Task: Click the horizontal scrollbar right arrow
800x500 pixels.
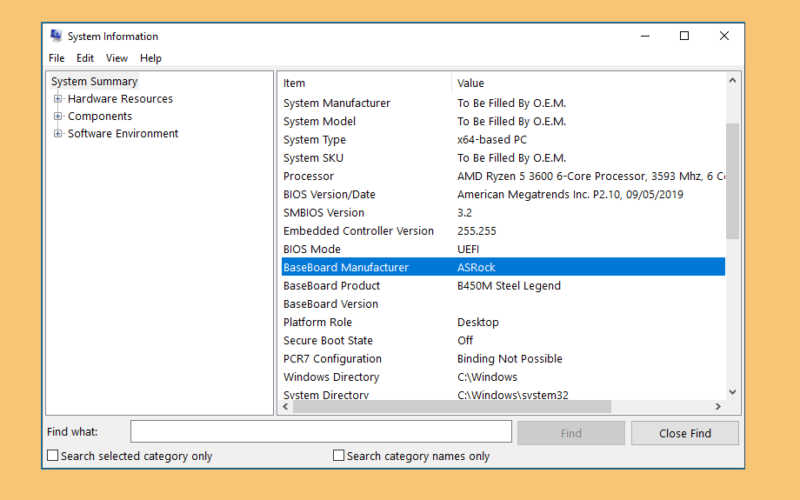Action: (718, 407)
